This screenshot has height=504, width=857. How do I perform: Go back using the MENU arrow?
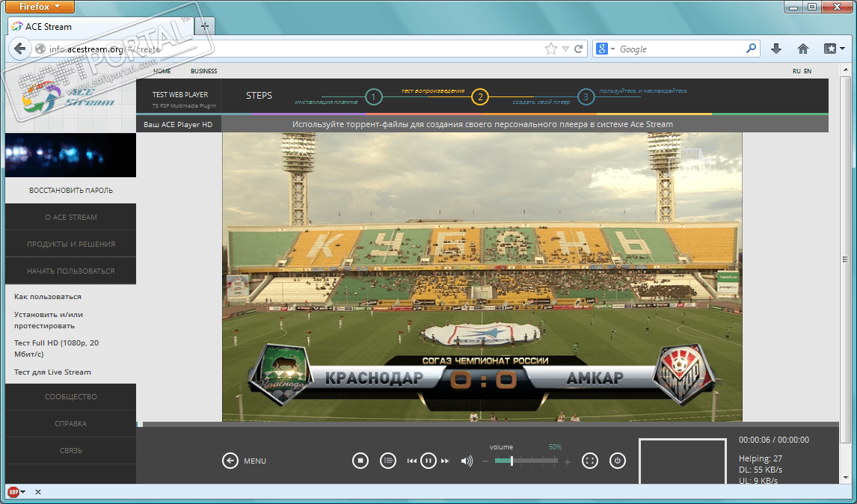[230, 461]
